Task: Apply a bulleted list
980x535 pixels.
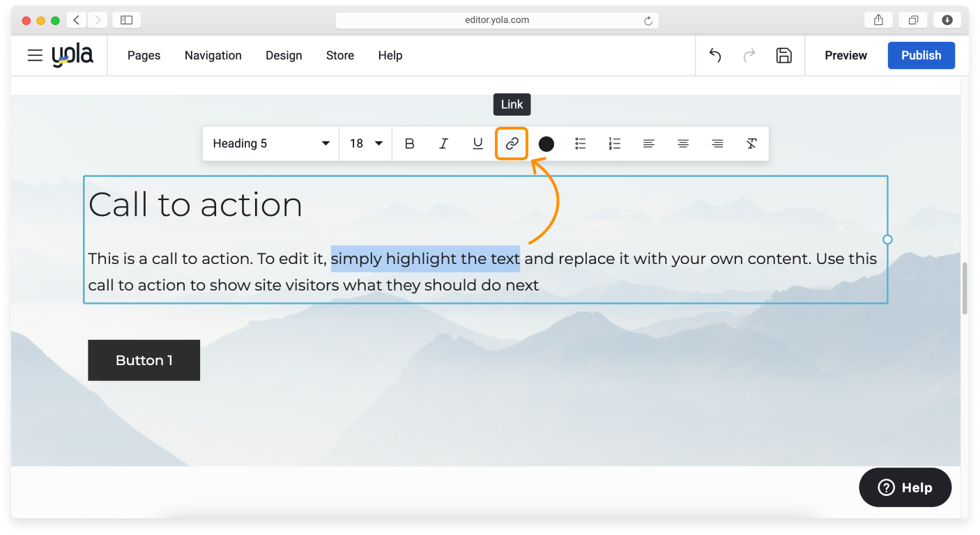Action: 580,144
